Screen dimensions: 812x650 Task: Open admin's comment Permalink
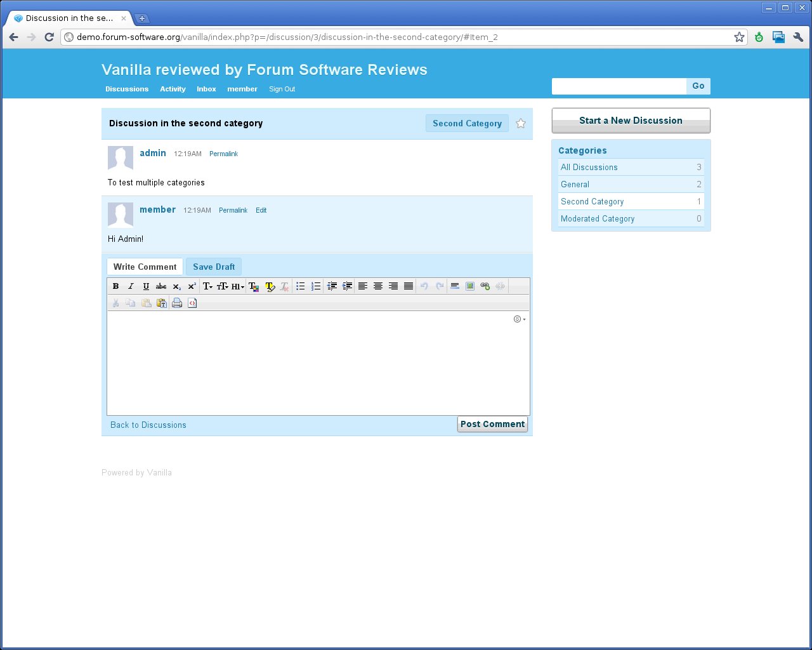point(223,154)
